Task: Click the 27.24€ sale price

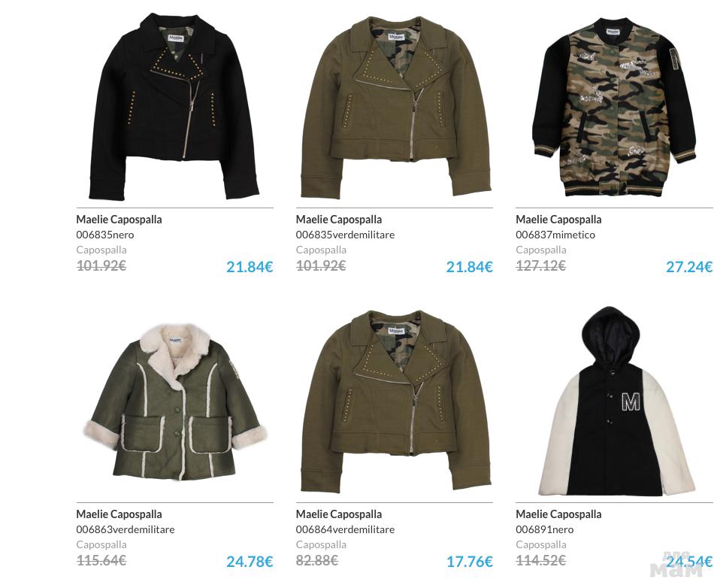Action: 689,267
